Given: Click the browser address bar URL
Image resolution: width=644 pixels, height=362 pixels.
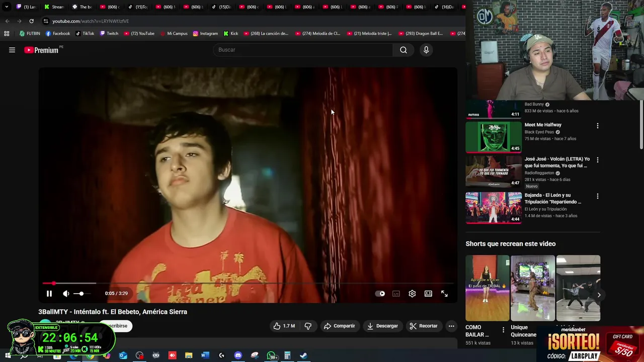Looking at the screenshot, I should [x=91, y=21].
